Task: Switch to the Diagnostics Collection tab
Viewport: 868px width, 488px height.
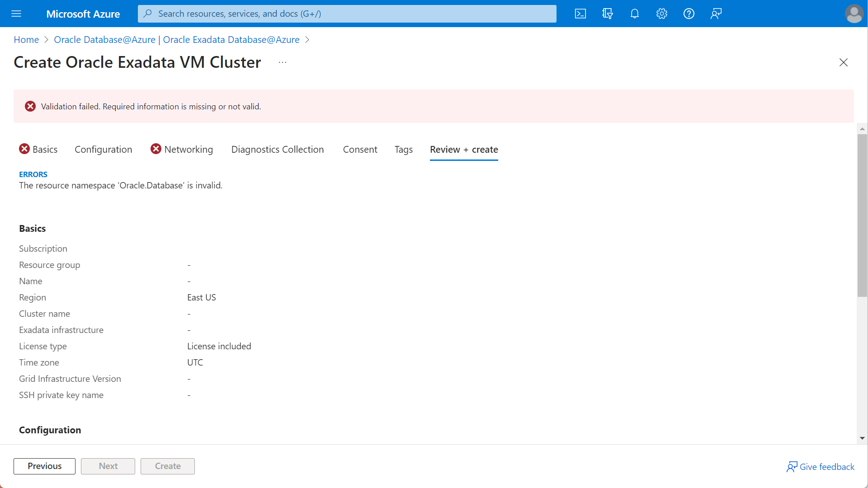Action: click(x=278, y=149)
